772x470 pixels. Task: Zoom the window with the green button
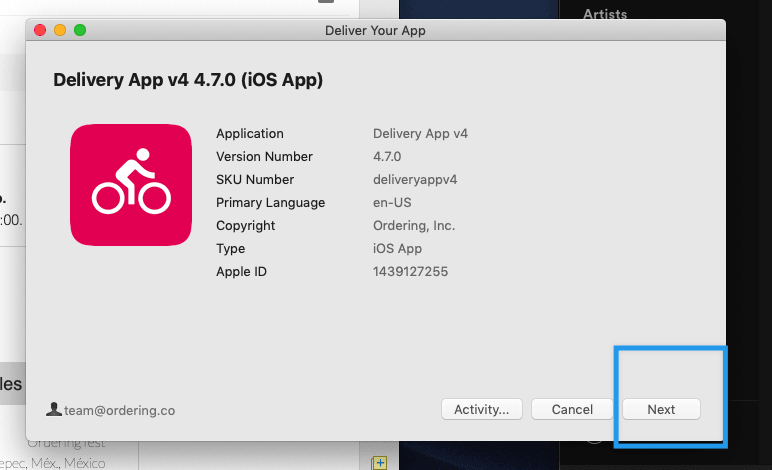click(x=80, y=30)
